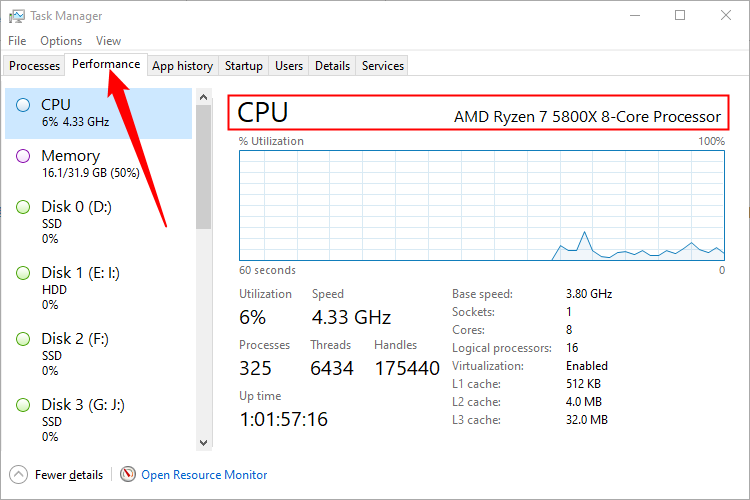Click the Disk 3 (G: J:) circle icon
Image resolution: width=750 pixels, height=500 pixels.
(24, 405)
